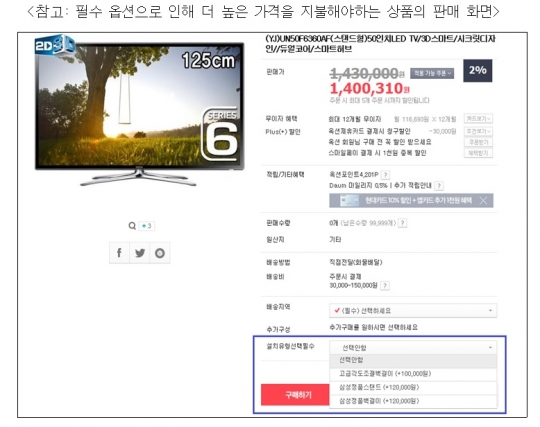The image size is (540, 427).
Task: Click 옥션제휴카드 결제시 청구할인 text
Action: 369,131
